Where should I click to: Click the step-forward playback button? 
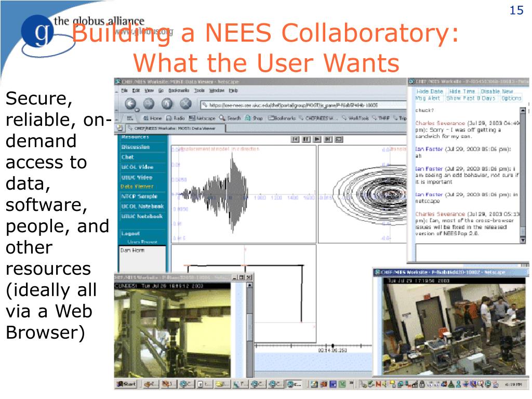tap(328, 139)
